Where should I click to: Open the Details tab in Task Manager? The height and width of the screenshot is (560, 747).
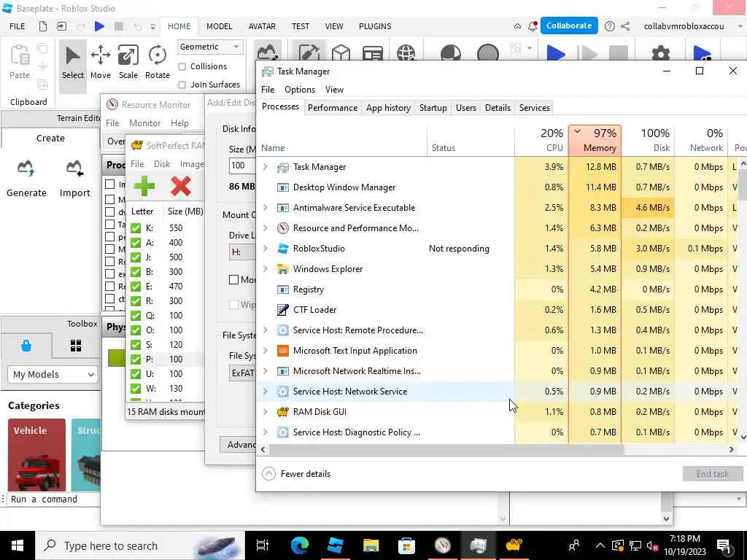[x=498, y=108]
